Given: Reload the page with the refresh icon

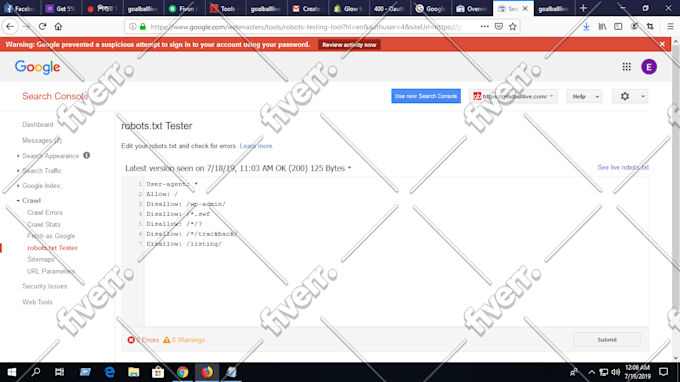Looking at the screenshot, I should [x=42, y=26].
